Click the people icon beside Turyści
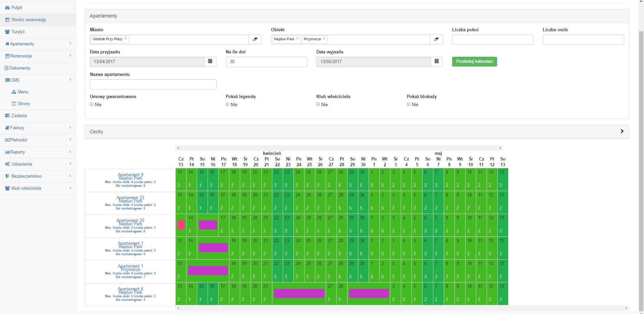Screen dimensions: 644x314 (x=7, y=32)
